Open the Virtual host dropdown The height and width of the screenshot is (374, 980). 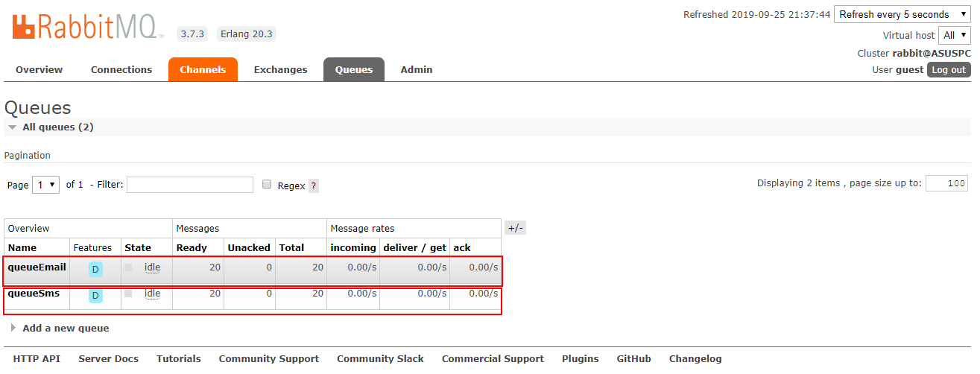pyautogui.click(x=955, y=35)
